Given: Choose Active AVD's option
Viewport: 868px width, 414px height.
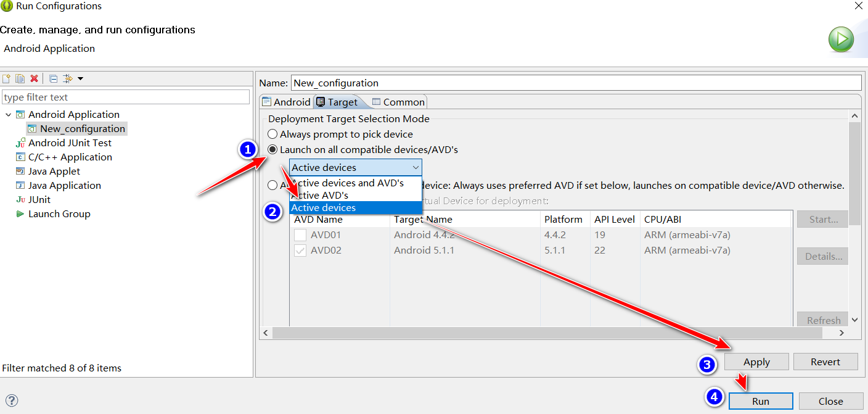Looking at the screenshot, I should coord(356,196).
